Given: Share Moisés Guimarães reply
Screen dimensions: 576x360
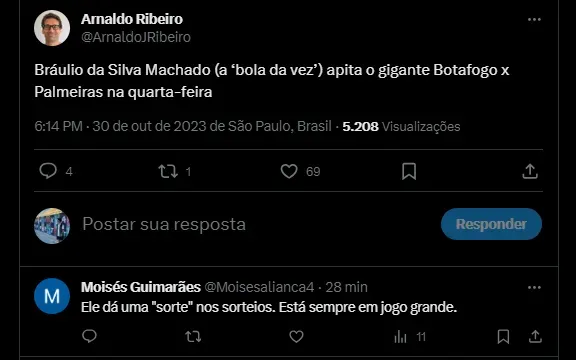Looking at the screenshot, I should click(535, 336).
